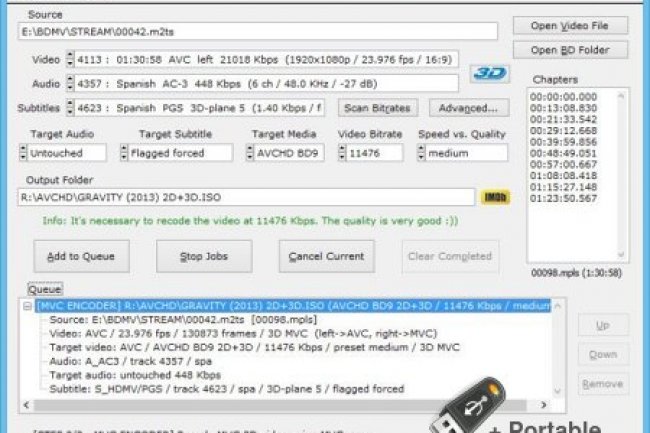
Task: Click the Queue label
Action: point(45,289)
